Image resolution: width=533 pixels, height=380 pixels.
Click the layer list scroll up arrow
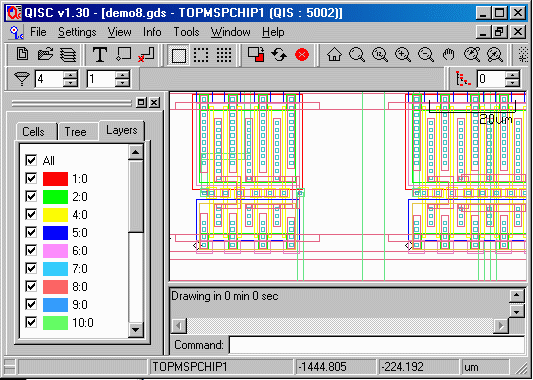pos(136,152)
